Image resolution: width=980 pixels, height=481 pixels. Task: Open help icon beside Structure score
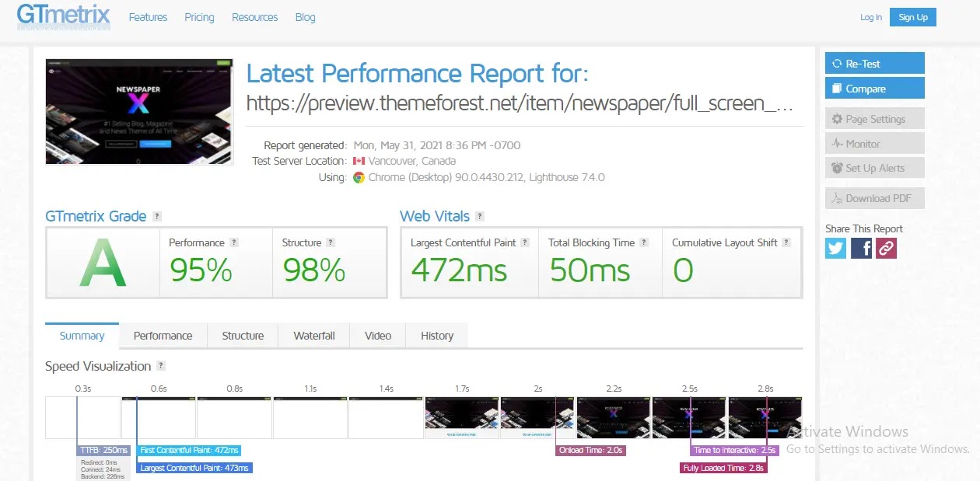pos(331,242)
